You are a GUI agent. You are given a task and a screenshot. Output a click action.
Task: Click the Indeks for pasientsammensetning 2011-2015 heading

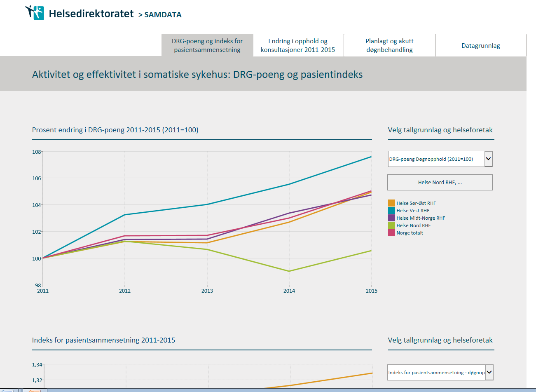[103, 340]
